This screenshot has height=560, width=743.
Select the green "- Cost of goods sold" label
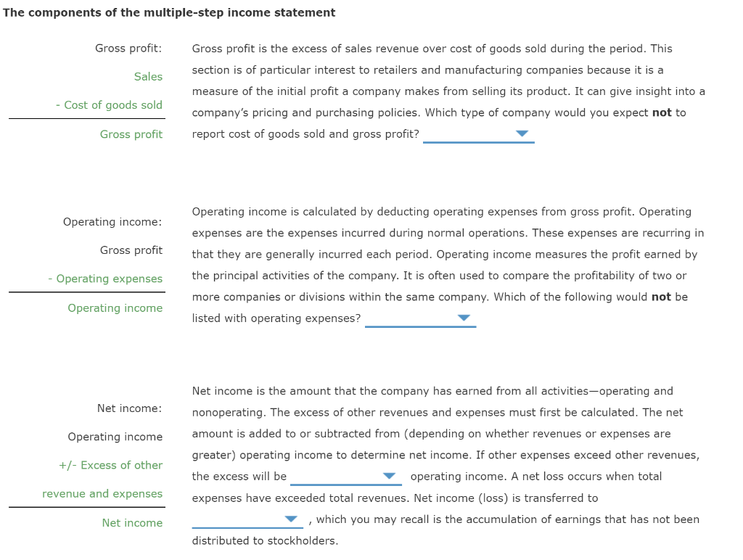click(x=112, y=105)
